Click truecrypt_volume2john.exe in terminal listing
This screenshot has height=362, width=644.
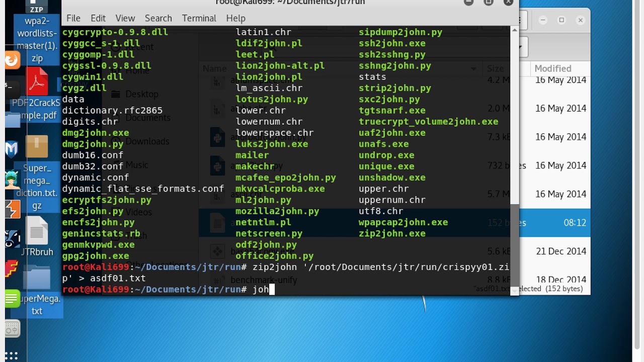(428, 122)
